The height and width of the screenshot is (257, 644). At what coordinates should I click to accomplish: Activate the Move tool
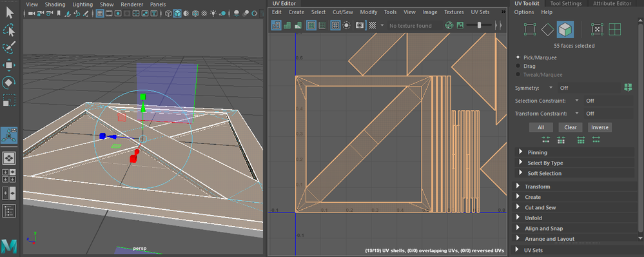click(x=9, y=65)
